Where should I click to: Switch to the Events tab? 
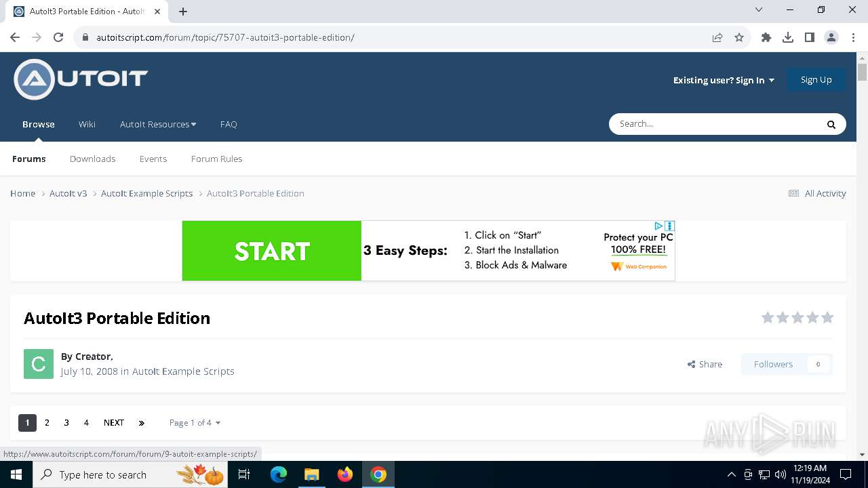click(x=153, y=159)
